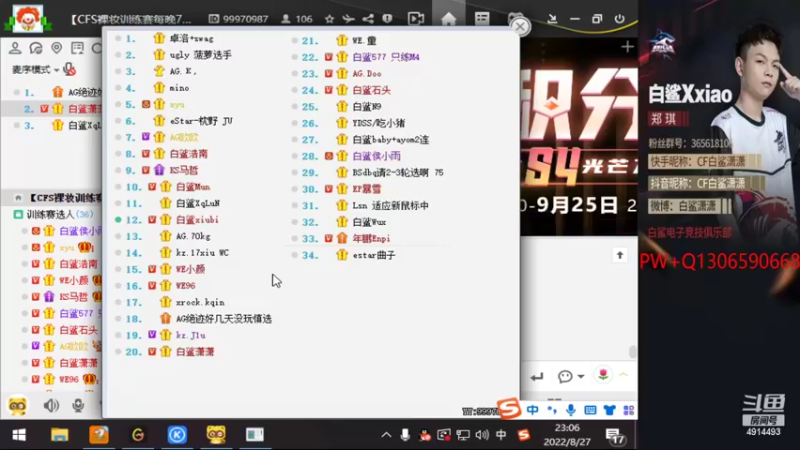Click the shield report icon in title bar
800x450 pixels.
click(x=387, y=19)
